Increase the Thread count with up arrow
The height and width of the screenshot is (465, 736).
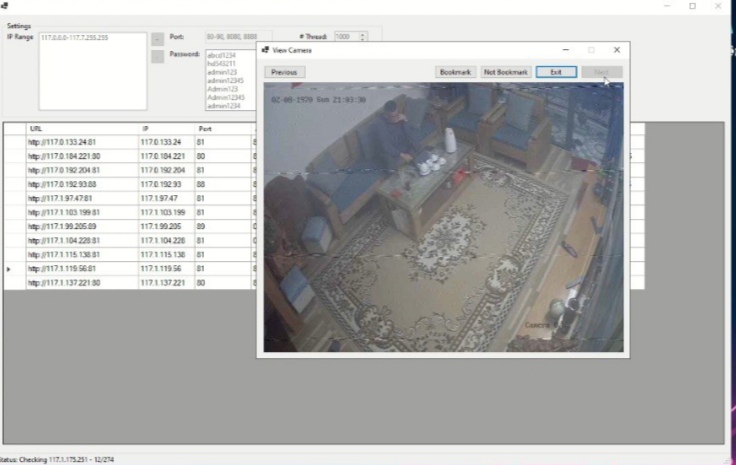click(362, 34)
